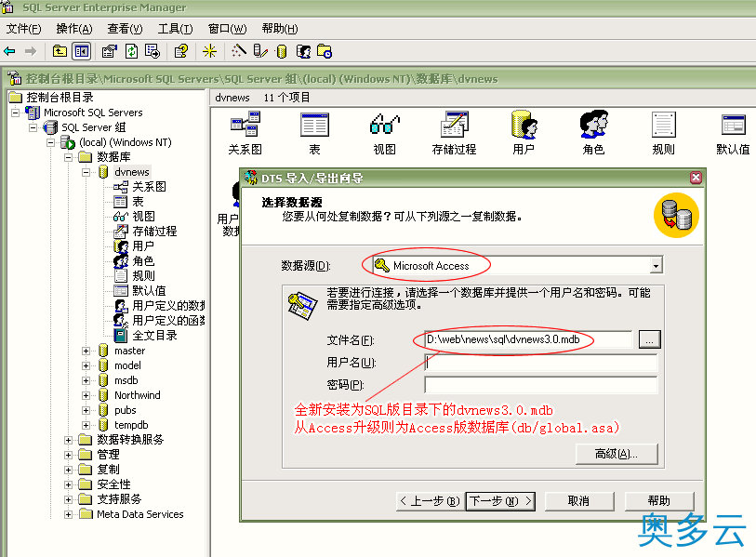
Task: Close the DTS 导入/导出向导 dialog
Action: 696,178
